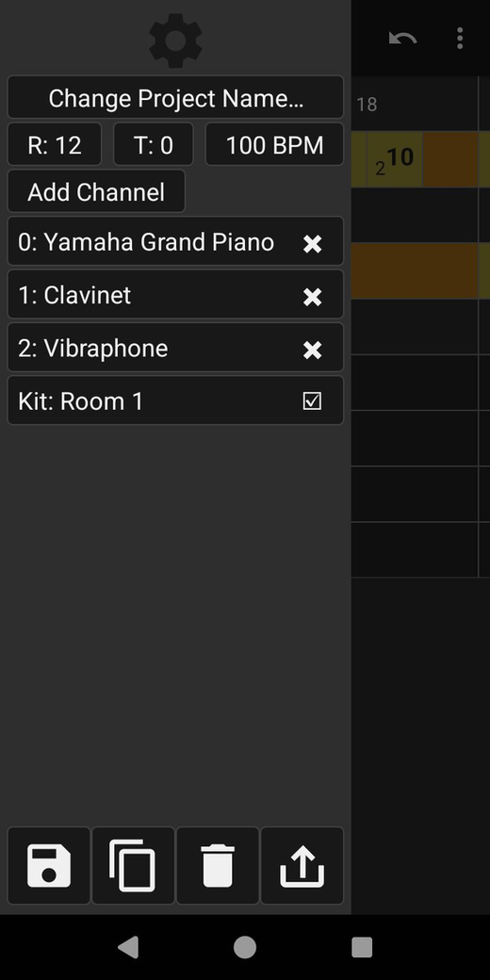The height and width of the screenshot is (980, 490).
Task: Copy project using the duplicate icon
Action: pyautogui.click(x=133, y=866)
